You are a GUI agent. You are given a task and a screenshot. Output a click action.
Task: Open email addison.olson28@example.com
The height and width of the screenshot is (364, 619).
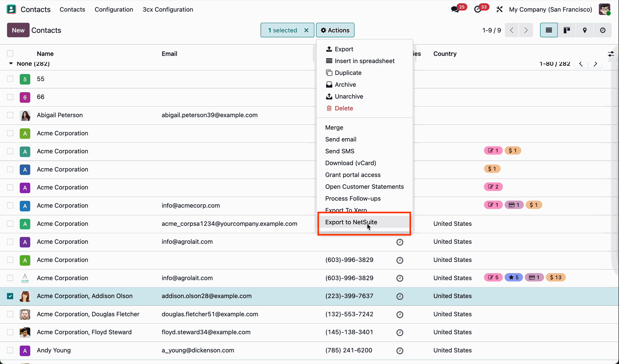(x=207, y=296)
